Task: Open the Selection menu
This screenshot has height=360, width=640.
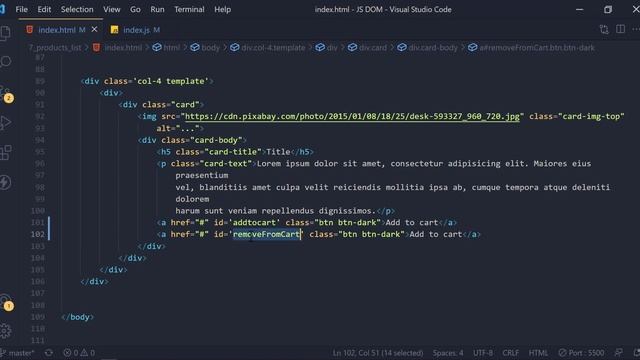Action: tap(77, 9)
